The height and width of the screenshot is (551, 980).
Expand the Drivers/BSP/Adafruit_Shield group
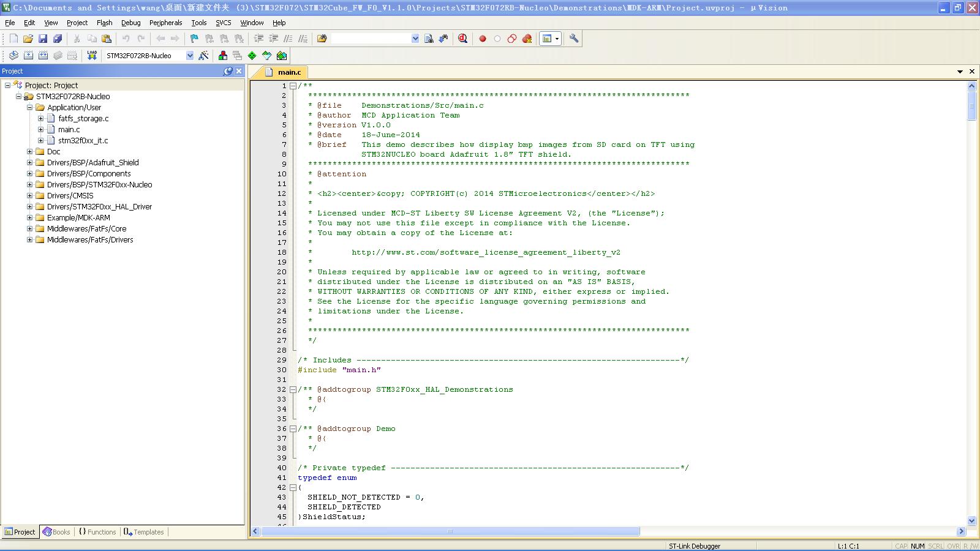[x=29, y=162]
